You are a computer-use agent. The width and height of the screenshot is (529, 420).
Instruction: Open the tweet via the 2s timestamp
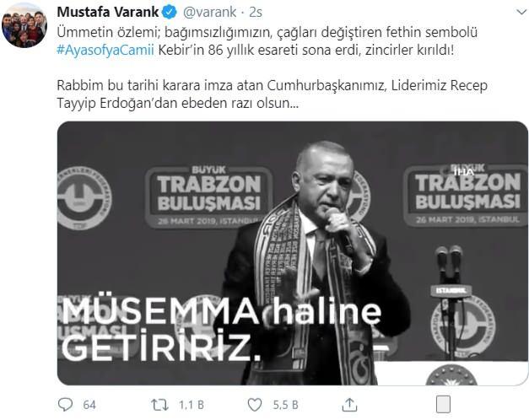coord(256,12)
